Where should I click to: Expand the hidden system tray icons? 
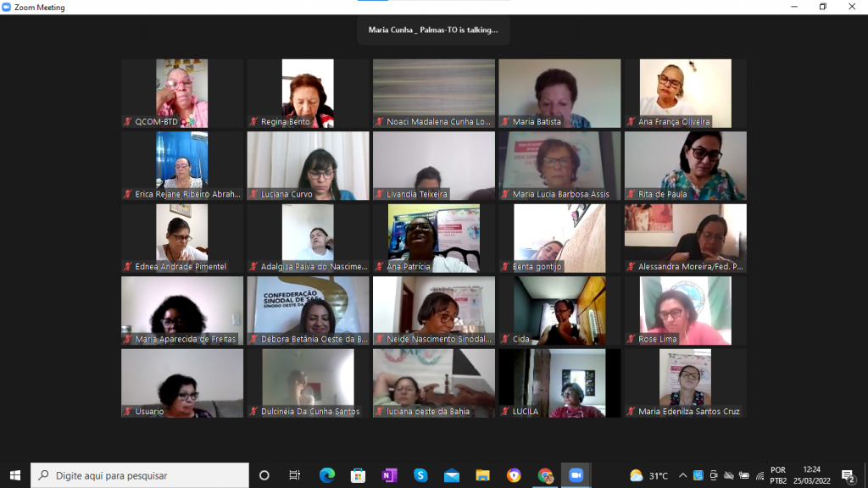coord(682,475)
